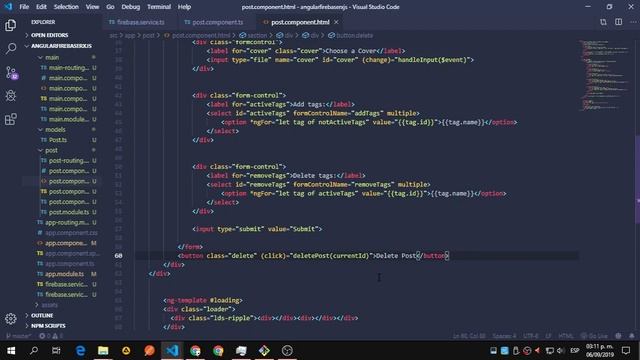Click the feedback smiley in status bar
The image size is (640, 360).
618,336
